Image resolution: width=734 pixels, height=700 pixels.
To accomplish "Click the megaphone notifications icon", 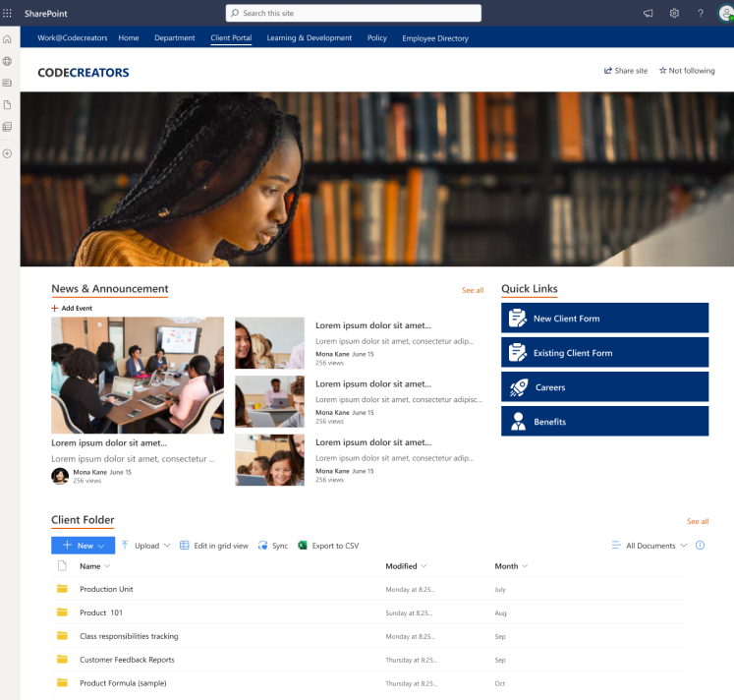I will (648, 13).
